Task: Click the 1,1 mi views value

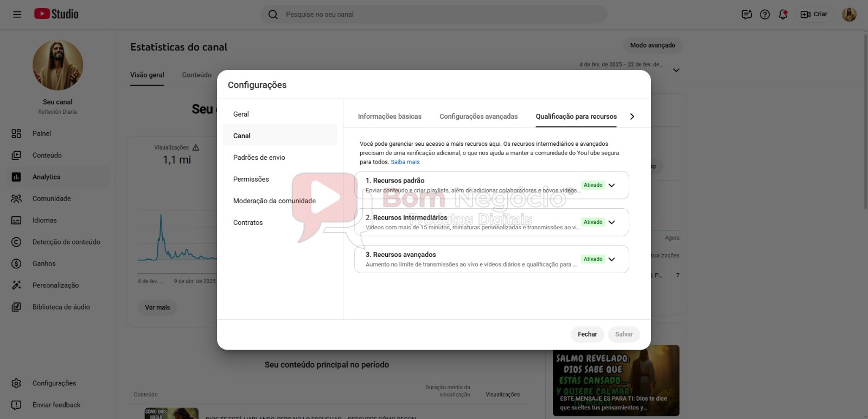Action: coord(177,160)
